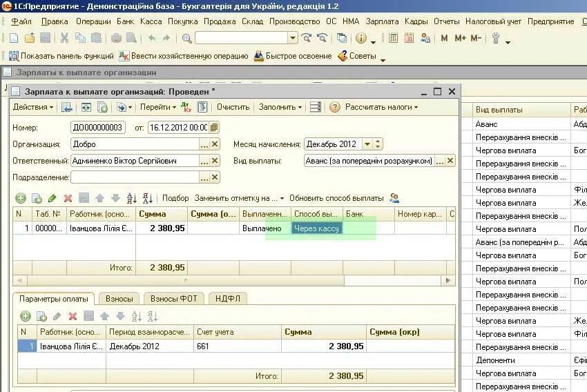This screenshot has height=392, width=587.
Task: Move row down arrow above employees table
Action: coord(115,198)
